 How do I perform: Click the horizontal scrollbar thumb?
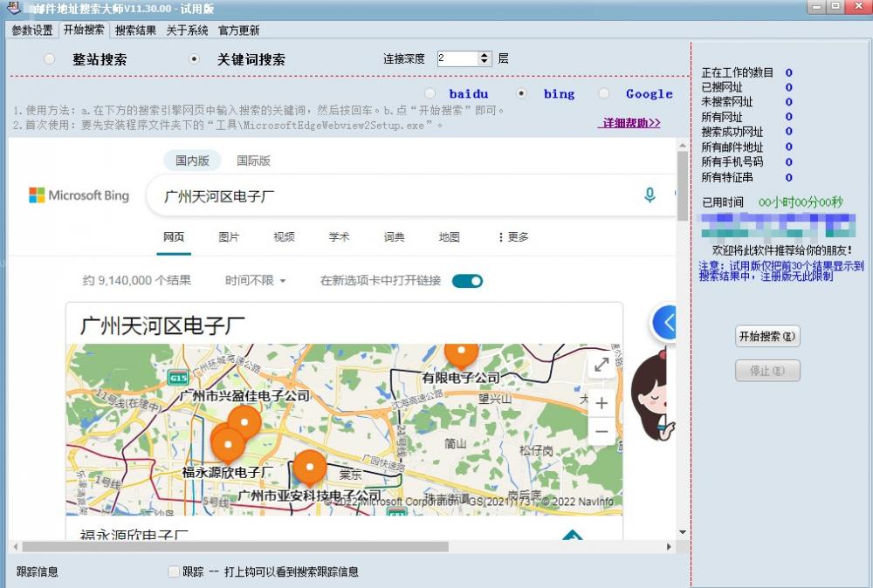coord(235,547)
